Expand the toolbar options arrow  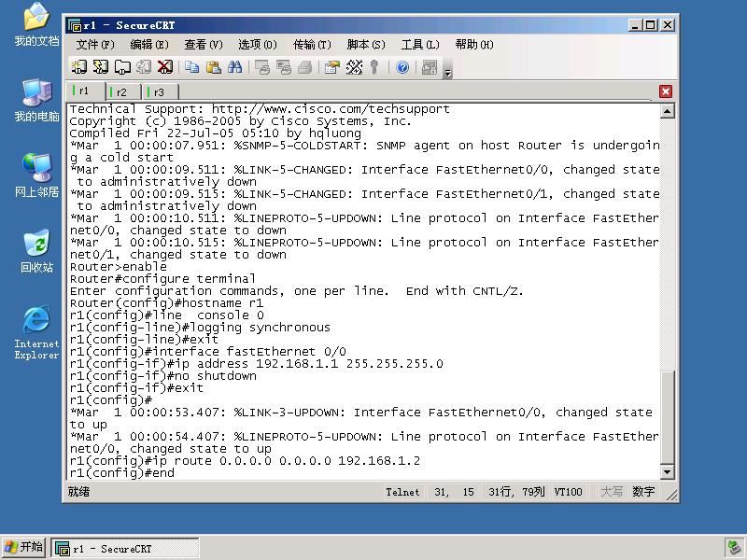pyautogui.click(x=448, y=73)
